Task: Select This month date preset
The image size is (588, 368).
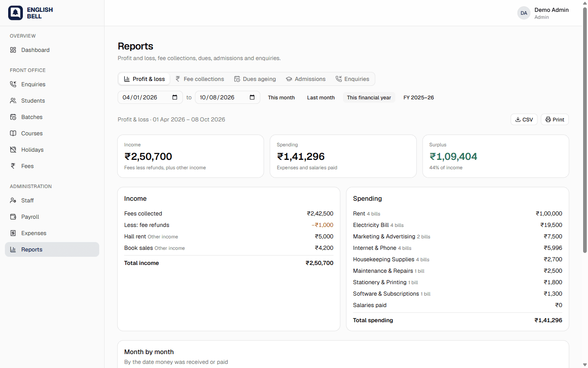Action: (x=281, y=97)
